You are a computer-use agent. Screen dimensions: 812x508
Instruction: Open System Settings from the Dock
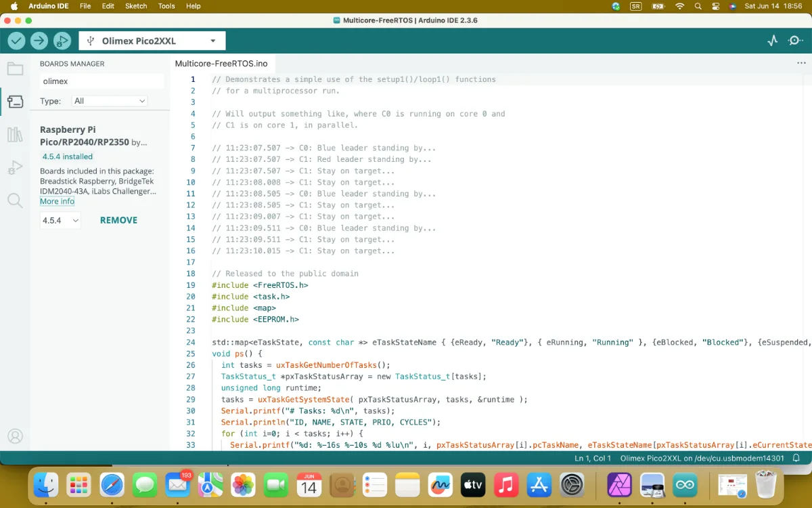coord(572,485)
